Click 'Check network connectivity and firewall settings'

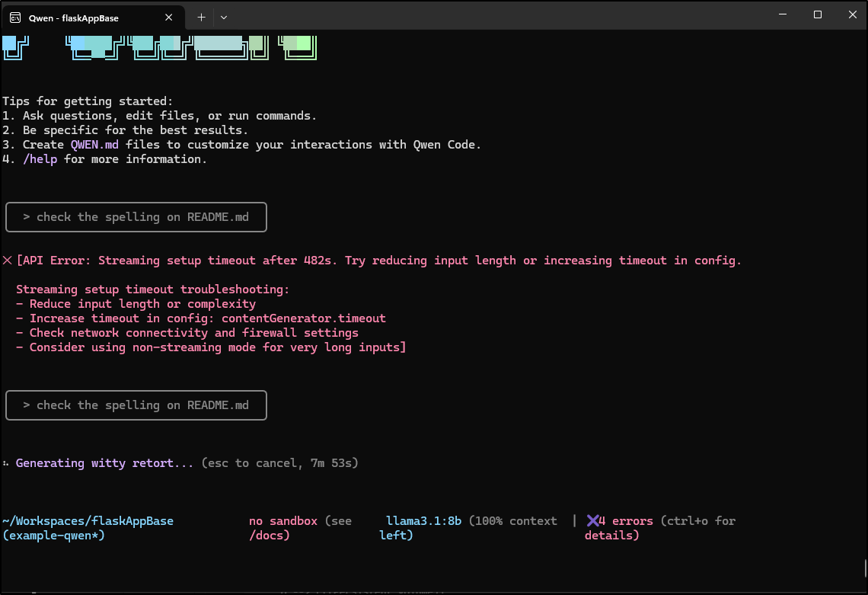pos(187,332)
